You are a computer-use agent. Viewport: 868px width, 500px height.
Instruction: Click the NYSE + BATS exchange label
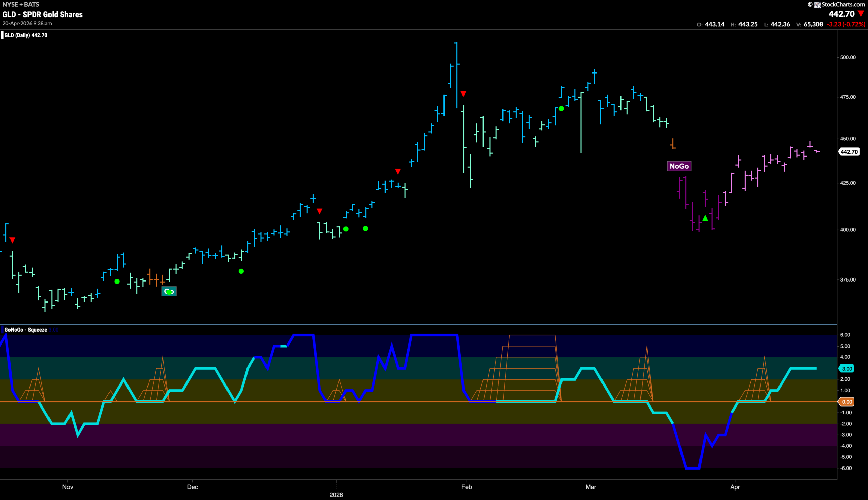tap(21, 4)
